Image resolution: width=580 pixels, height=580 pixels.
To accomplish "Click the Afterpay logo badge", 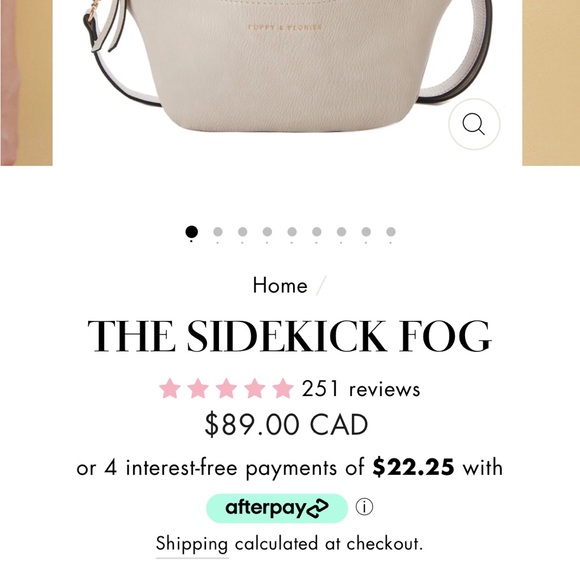I will click(x=277, y=508).
